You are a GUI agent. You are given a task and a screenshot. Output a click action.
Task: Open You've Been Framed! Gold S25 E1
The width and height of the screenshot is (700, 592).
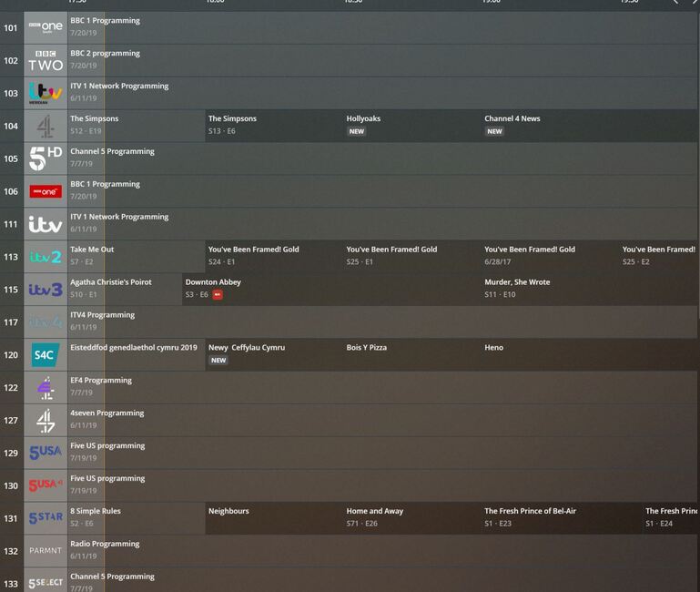point(412,257)
